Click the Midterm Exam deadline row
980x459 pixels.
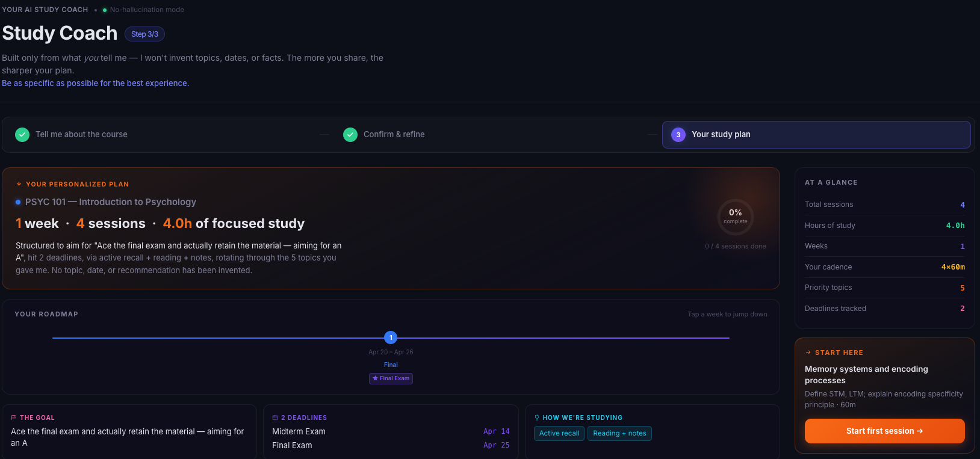[391, 431]
